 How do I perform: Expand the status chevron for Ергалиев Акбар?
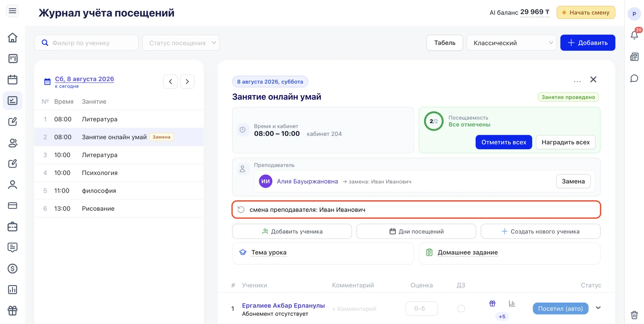[598, 308]
